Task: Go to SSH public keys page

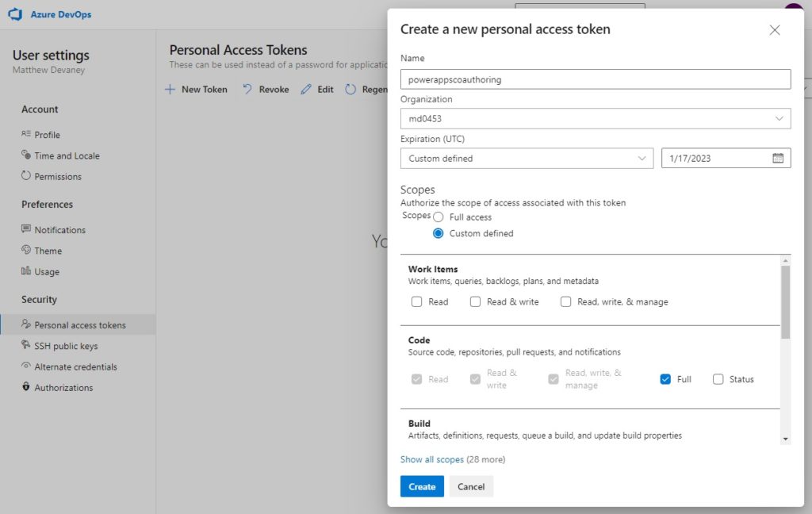Action: [x=66, y=346]
